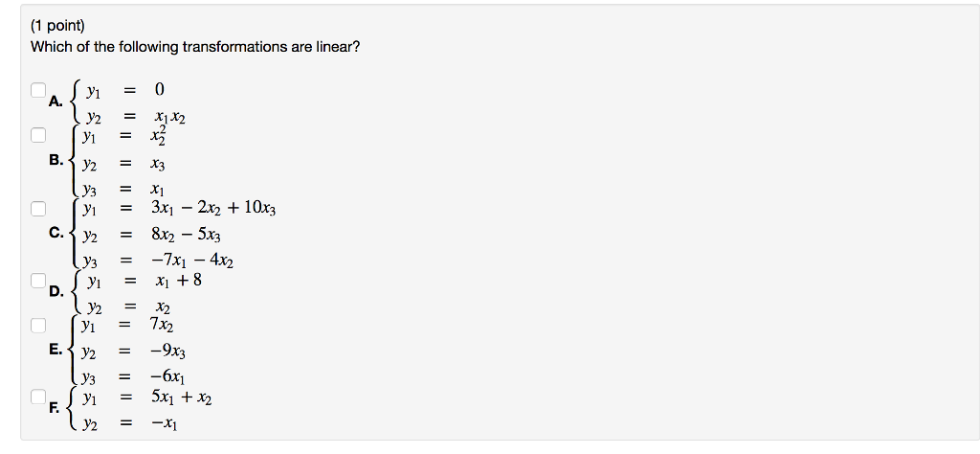Click the x1x2 product expression in A
Viewport: 980px width, 454px height.
click(170, 117)
